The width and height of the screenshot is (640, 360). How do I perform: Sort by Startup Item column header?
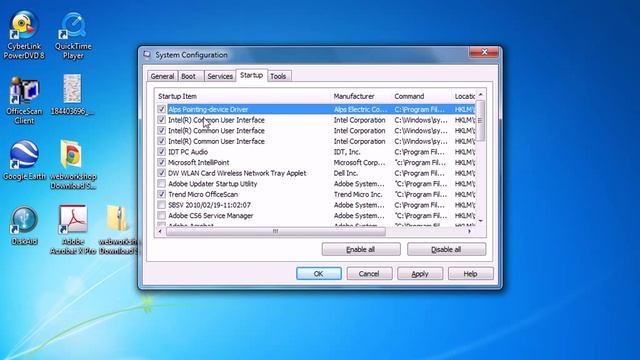pos(243,96)
